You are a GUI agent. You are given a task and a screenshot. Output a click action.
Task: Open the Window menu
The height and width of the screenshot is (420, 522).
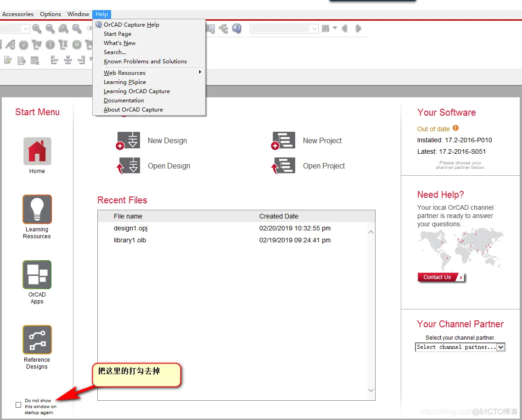[78, 14]
